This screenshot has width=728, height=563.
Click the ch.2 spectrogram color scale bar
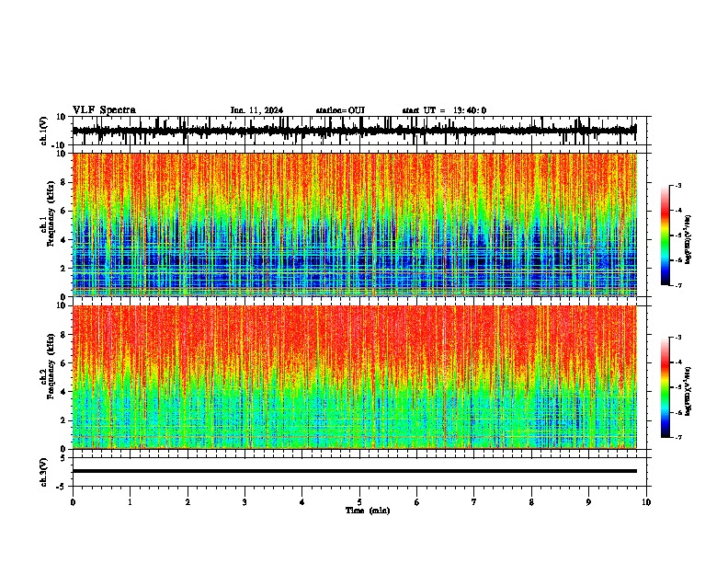pyautogui.click(x=665, y=387)
